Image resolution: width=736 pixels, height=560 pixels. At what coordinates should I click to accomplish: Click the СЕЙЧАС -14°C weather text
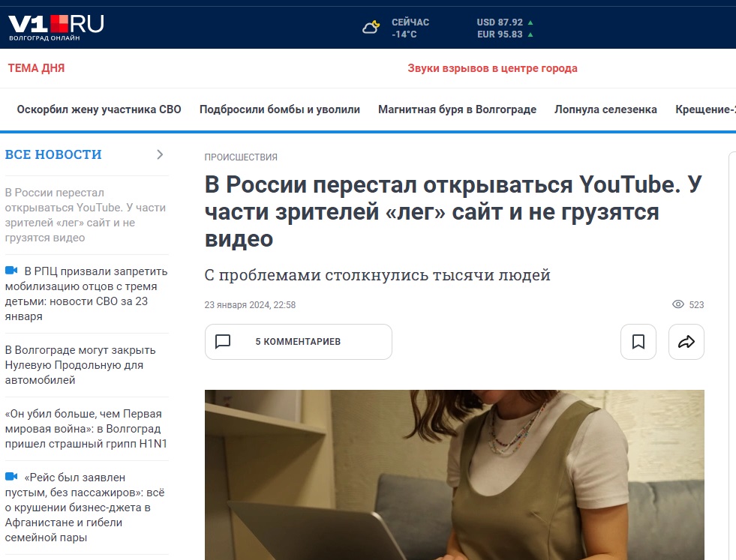point(410,28)
